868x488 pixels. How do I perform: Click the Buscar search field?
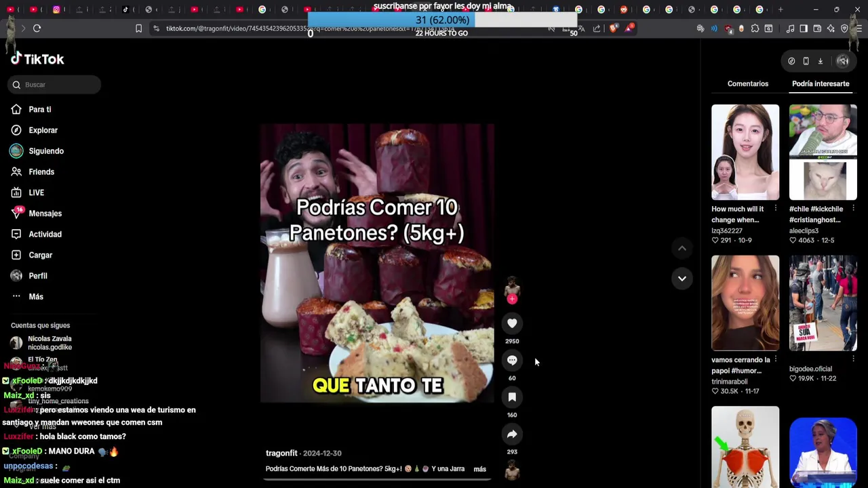pos(55,85)
